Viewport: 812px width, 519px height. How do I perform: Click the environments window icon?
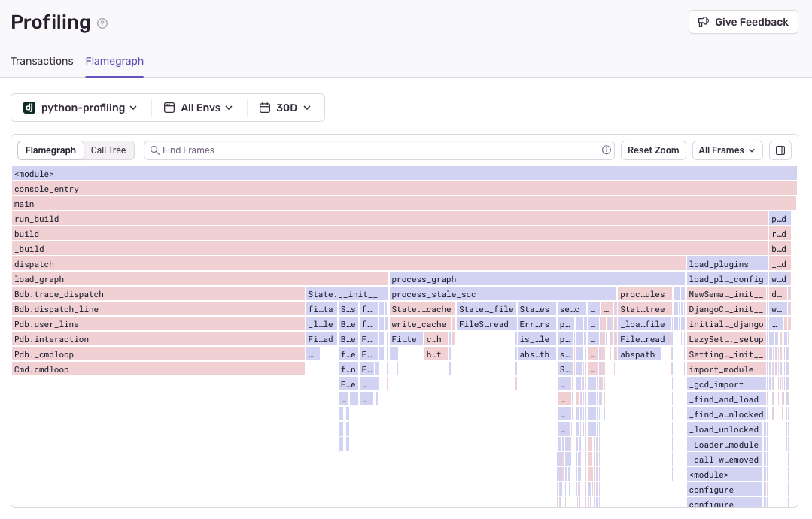click(x=169, y=108)
